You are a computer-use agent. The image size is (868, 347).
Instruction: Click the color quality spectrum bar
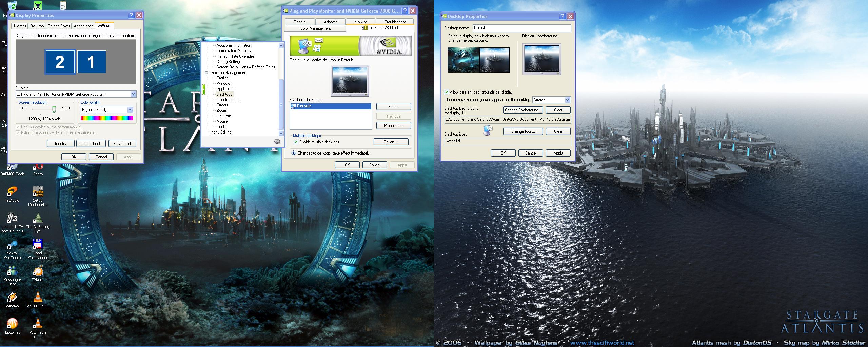point(107,118)
